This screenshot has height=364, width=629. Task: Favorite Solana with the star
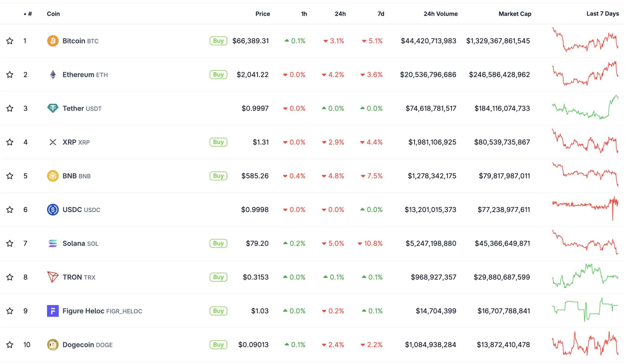[10, 243]
